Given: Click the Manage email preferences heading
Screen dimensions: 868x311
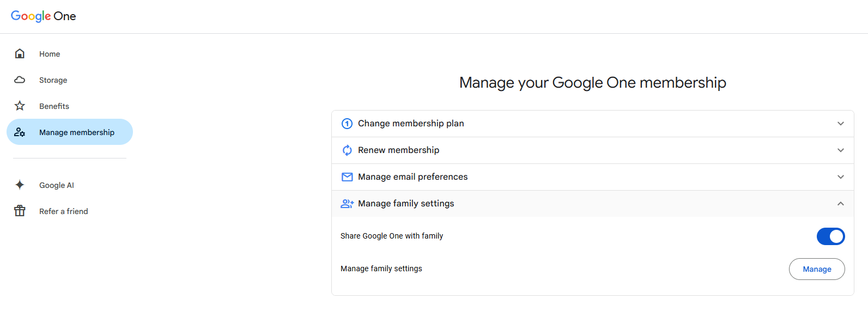Looking at the screenshot, I should pos(412,177).
